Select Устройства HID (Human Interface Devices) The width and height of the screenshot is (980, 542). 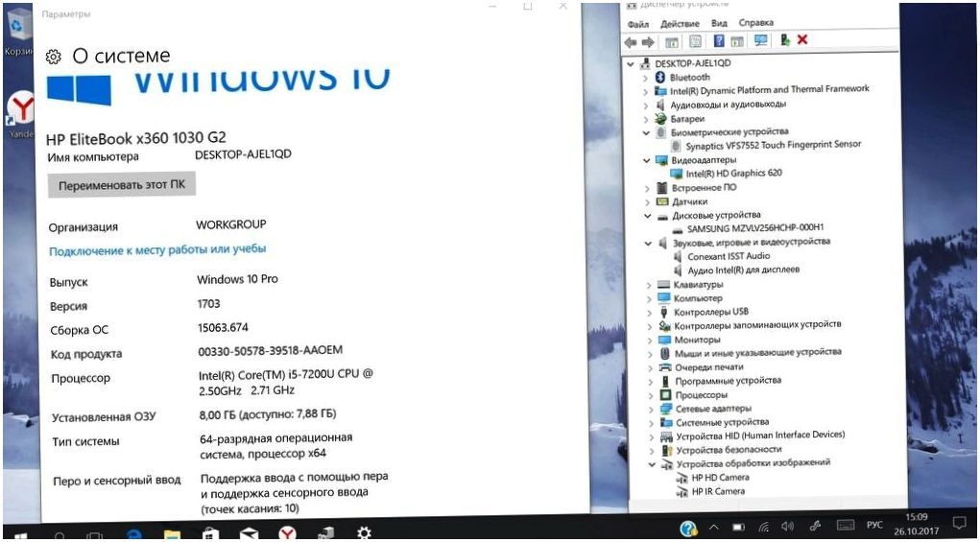[x=760, y=436]
